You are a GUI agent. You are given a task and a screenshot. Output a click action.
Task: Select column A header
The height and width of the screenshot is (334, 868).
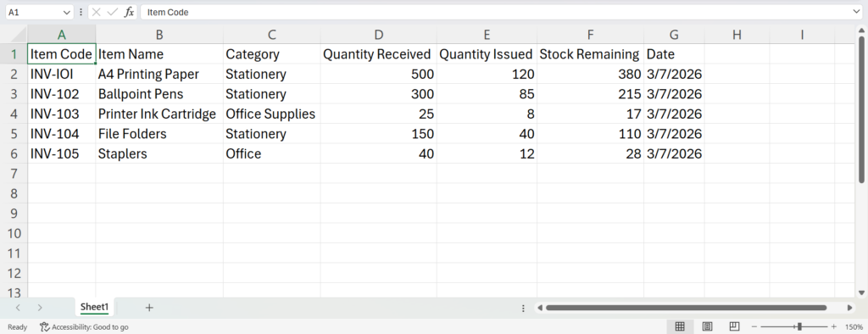[61, 35]
